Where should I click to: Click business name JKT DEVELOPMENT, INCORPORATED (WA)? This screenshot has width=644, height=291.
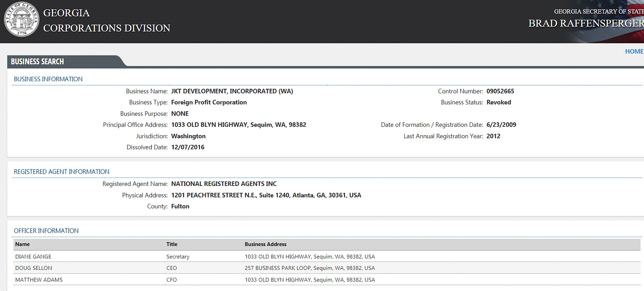coord(232,91)
